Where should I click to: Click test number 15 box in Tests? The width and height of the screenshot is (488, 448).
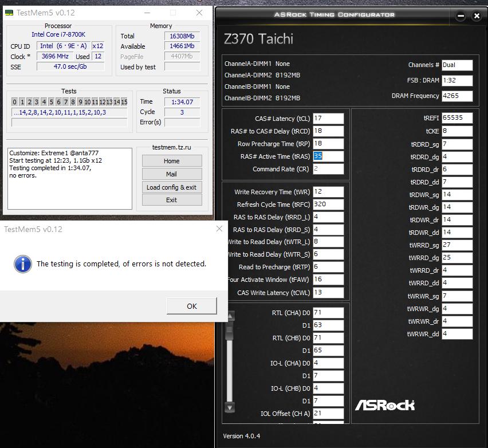(124, 102)
